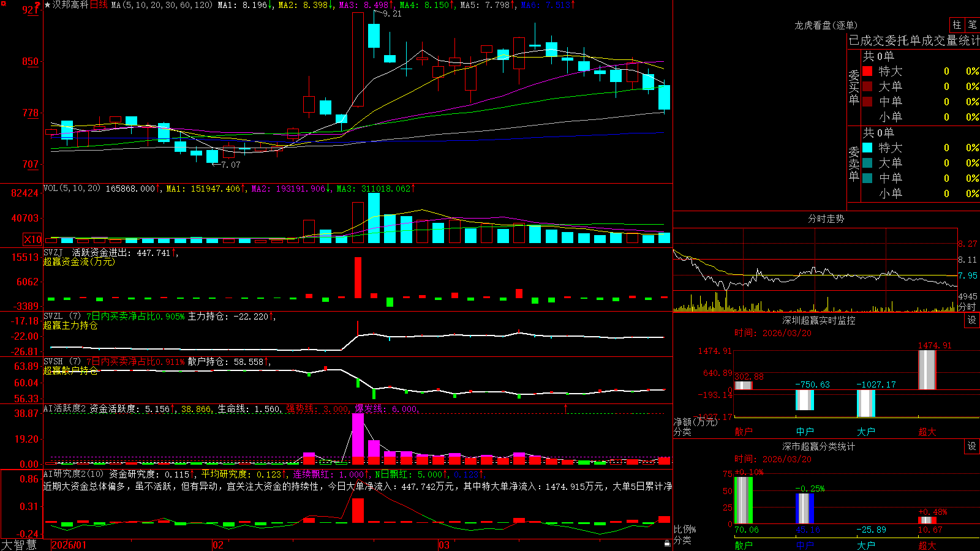Click the 中户 bar labeled -750.63

[805, 400]
